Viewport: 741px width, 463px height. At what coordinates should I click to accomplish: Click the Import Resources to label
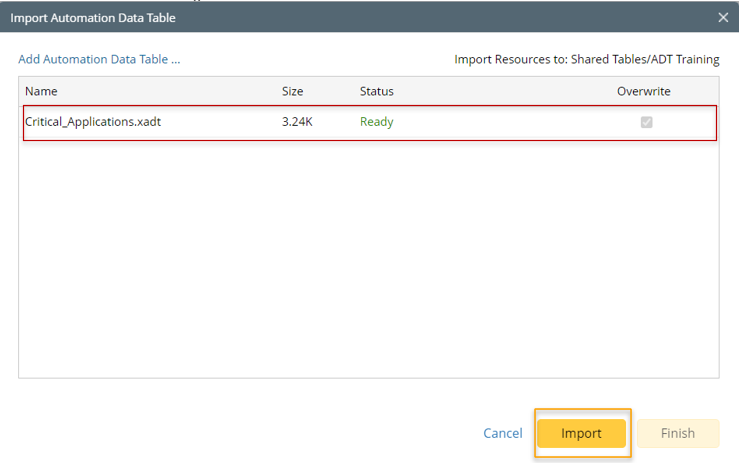510,60
